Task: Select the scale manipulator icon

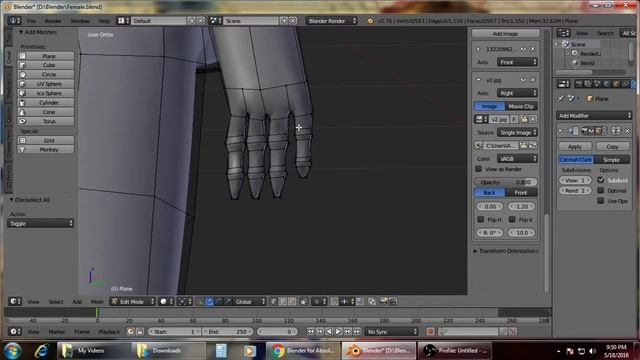Action: point(228,302)
